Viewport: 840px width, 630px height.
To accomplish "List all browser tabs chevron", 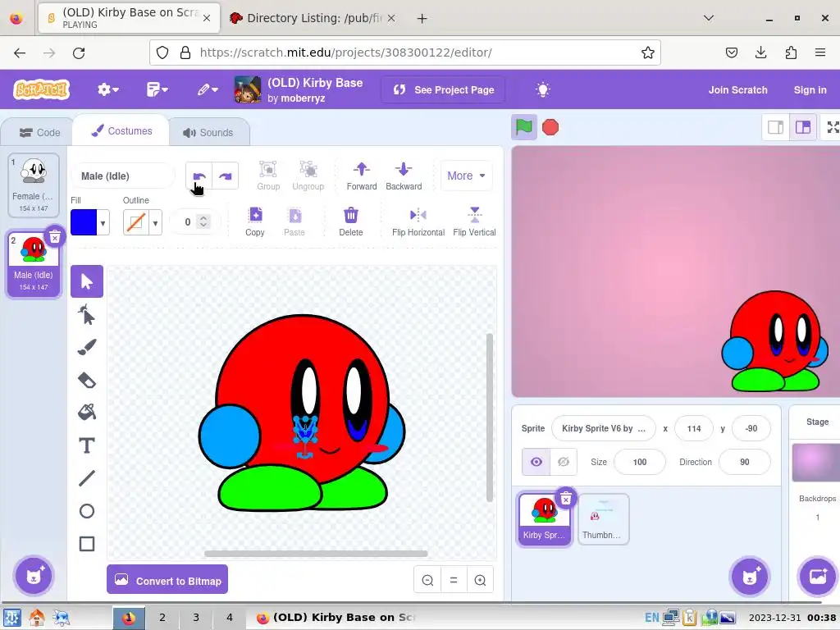I will point(708,18).
